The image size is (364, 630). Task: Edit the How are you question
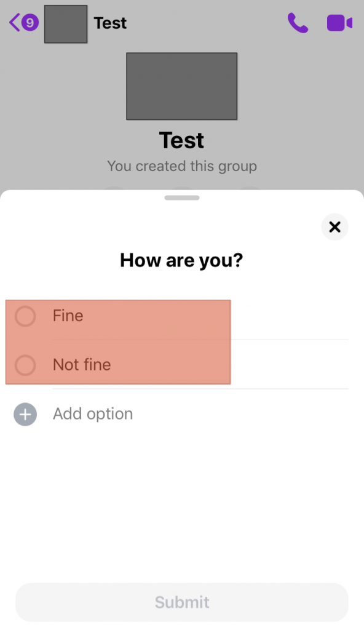point(181,260)
